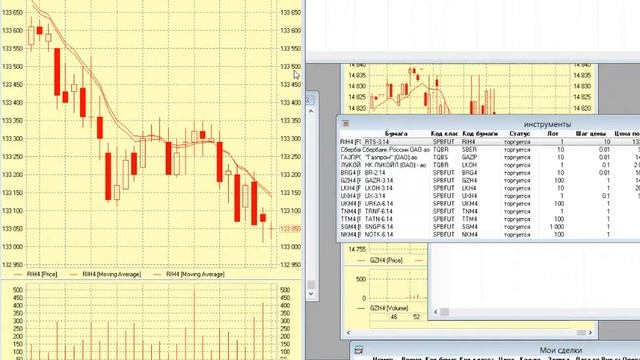Select the Сбербанк России ОАО ао row
Viewport: 640px width, 360px height.
[490, 149]
